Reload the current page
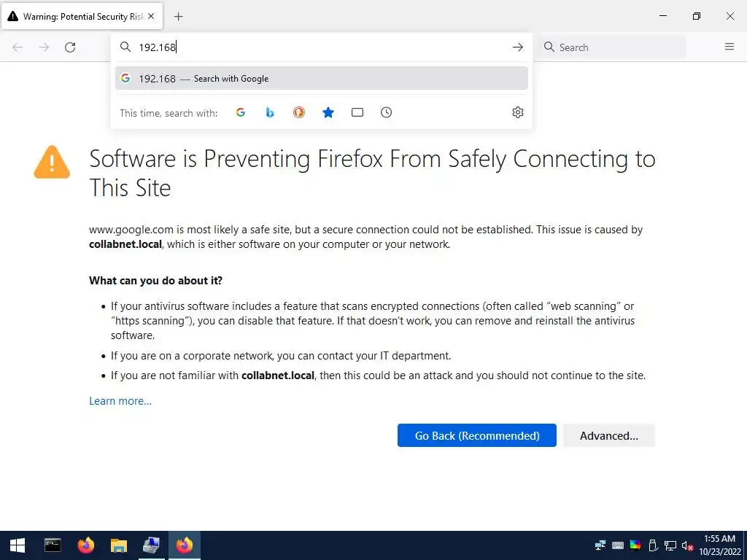747x560 pixels. [70, 47]
